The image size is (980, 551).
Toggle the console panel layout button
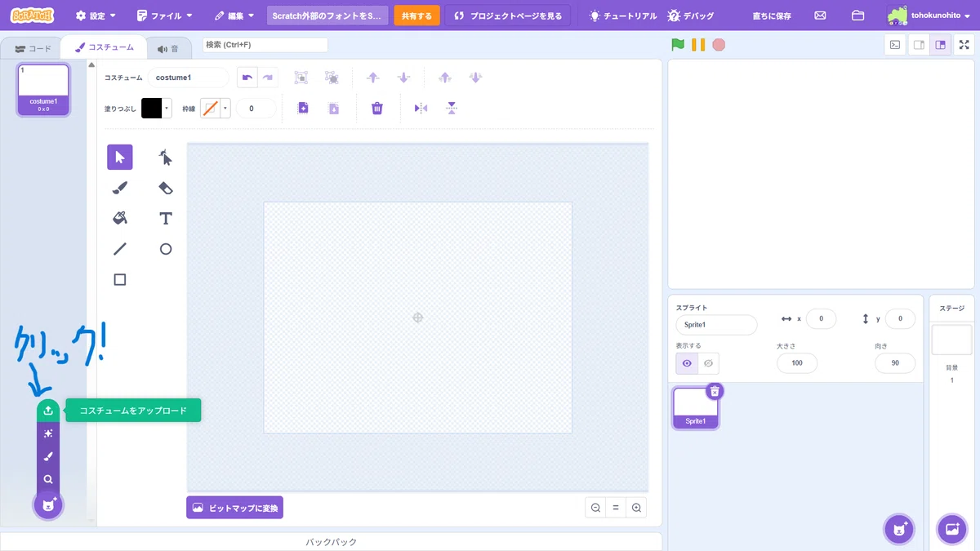(895, 45)
